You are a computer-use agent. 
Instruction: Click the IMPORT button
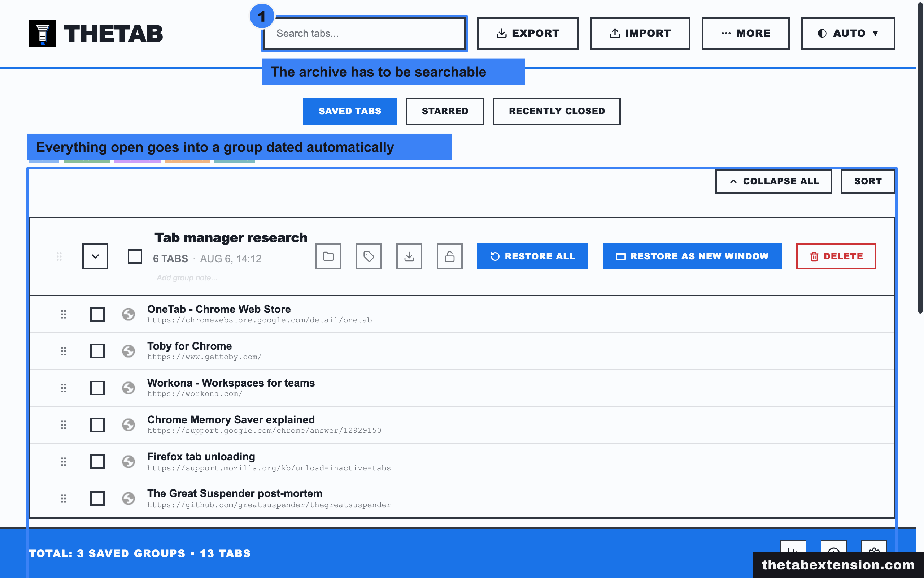(640, 33)
